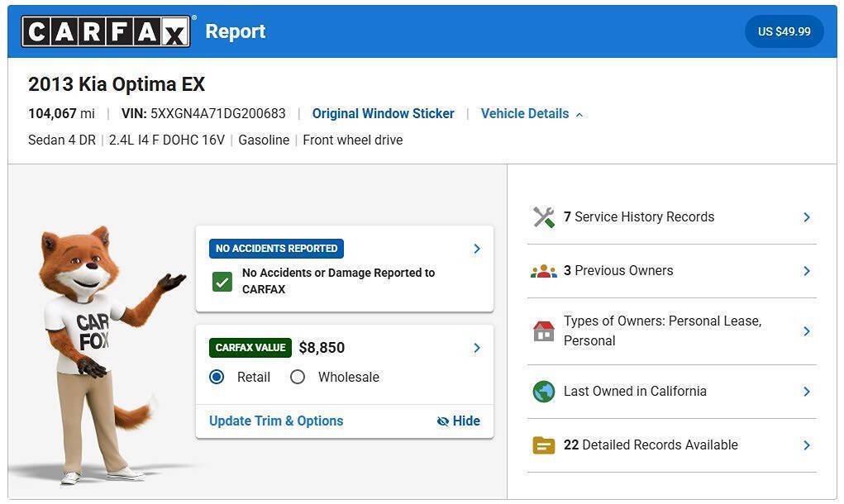Click the folder Detailed Records icon

(544, 445)
